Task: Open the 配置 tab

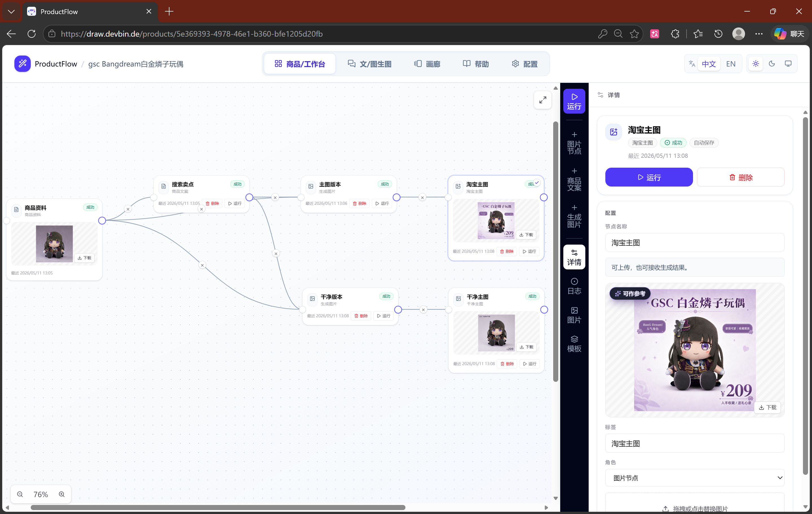Action: click(x=524, y=64)
